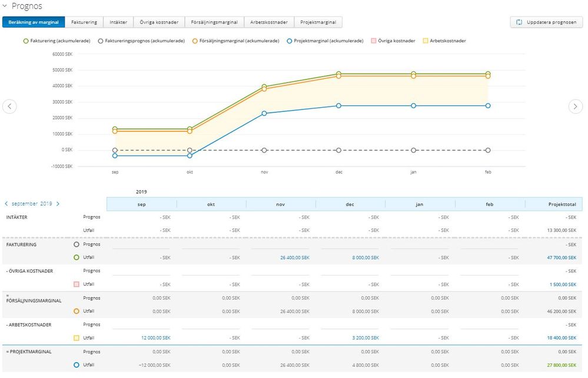Viewport: 588px width, 378px height.
Task: Toggle Fakturering (ackumulerade) legend series
Action: tap(57, 41)
